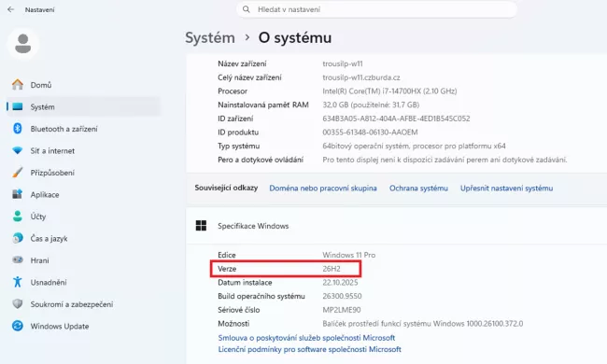Open the Ochrana systému link
This screenshot has width=607, height=364.
click(x=418, y=188)
